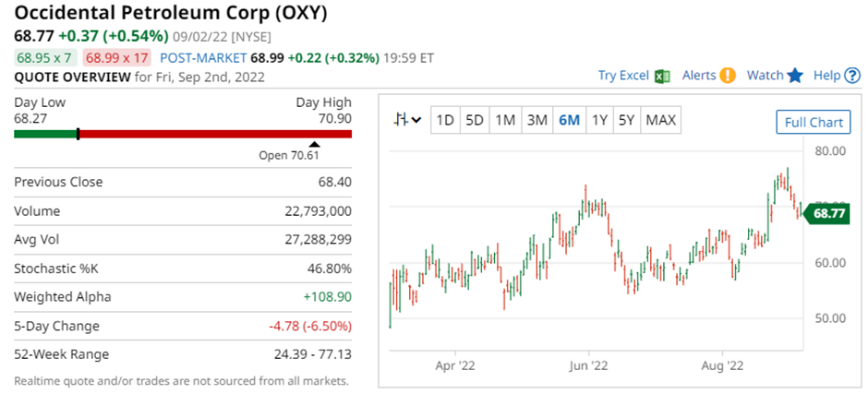Image resolution: width=868 pixels, height=394 pixels.
Task: Click the orange Alerts exclamation icon
Action: pyautogui.click(x=728, y=76)
